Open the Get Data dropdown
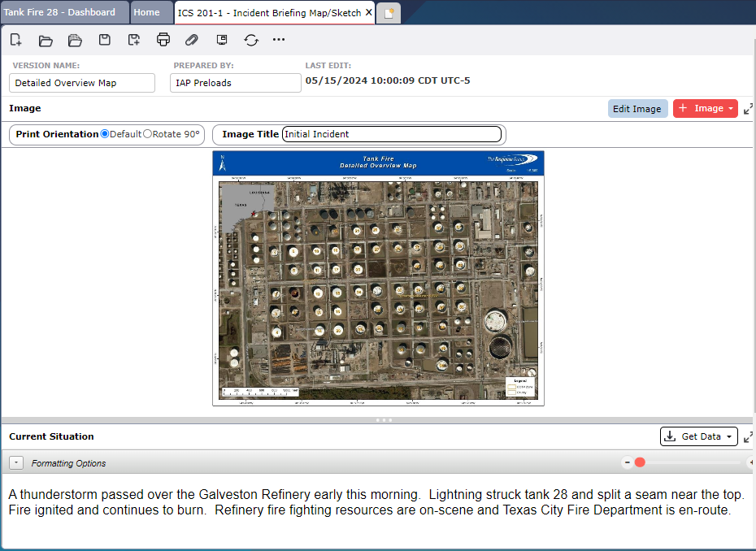The image size is (756, 551). (x=698, y=436)
